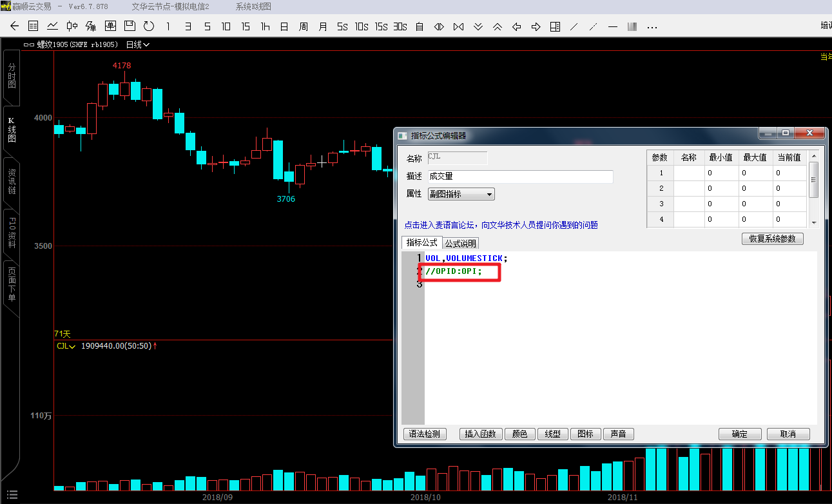Click the left arrow icon in the toolbar
832x504 pixels.
[516, 26]
